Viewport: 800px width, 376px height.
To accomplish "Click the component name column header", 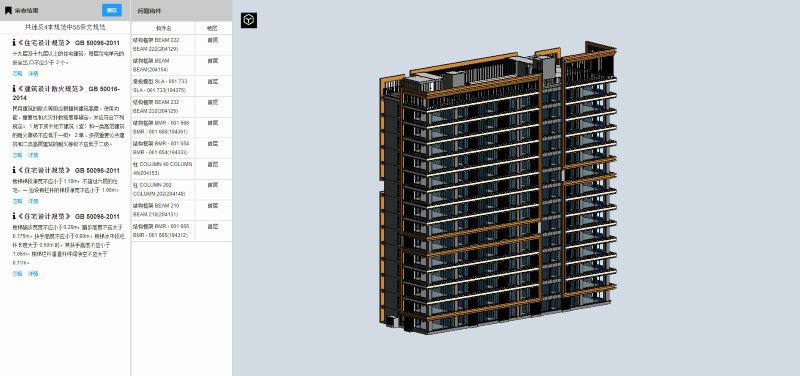I will [163, 28].
